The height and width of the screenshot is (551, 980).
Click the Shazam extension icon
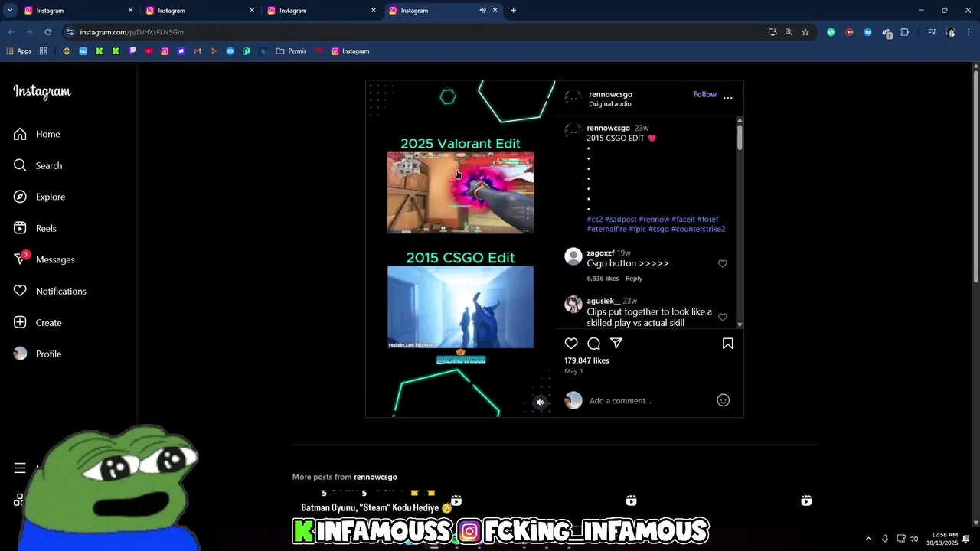[x=867, y=32]
